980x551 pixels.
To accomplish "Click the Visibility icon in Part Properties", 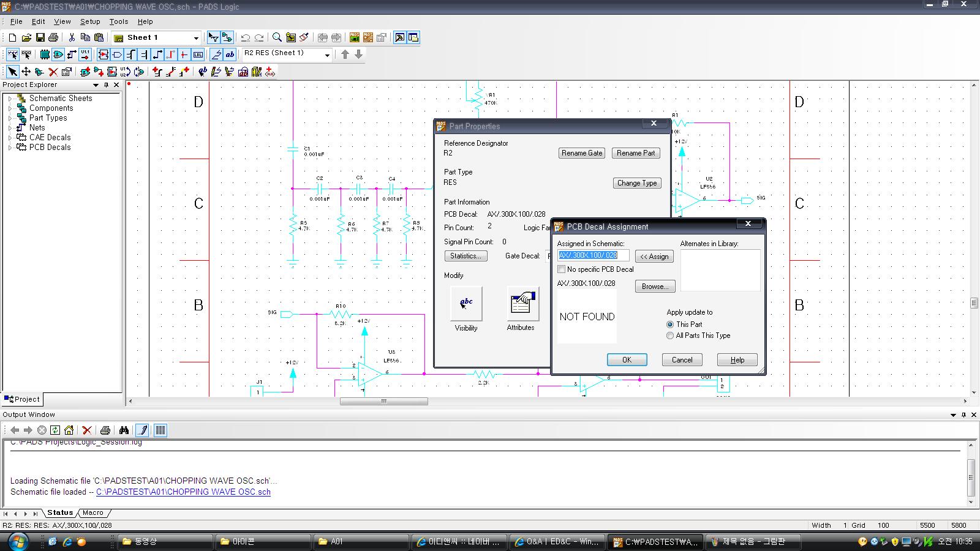I will pos(466,304).
